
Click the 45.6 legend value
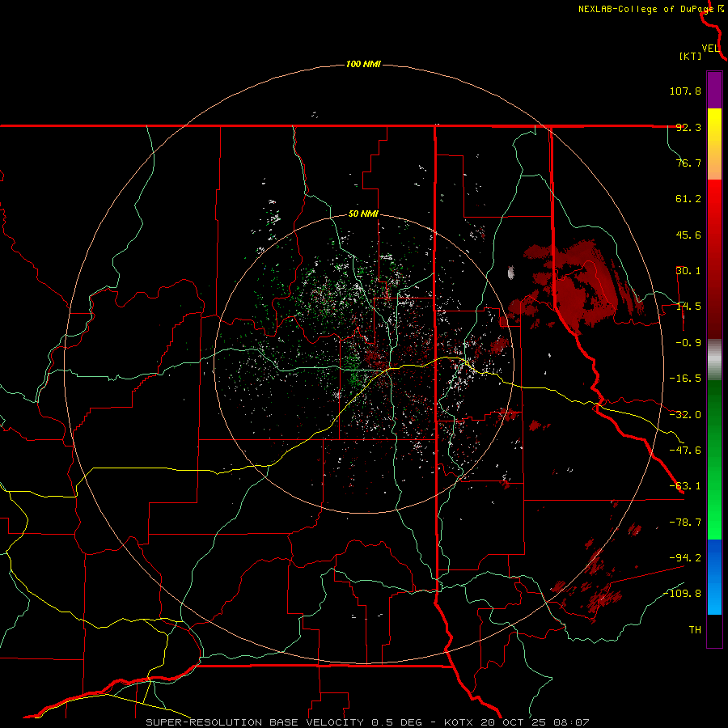point(688,235)
